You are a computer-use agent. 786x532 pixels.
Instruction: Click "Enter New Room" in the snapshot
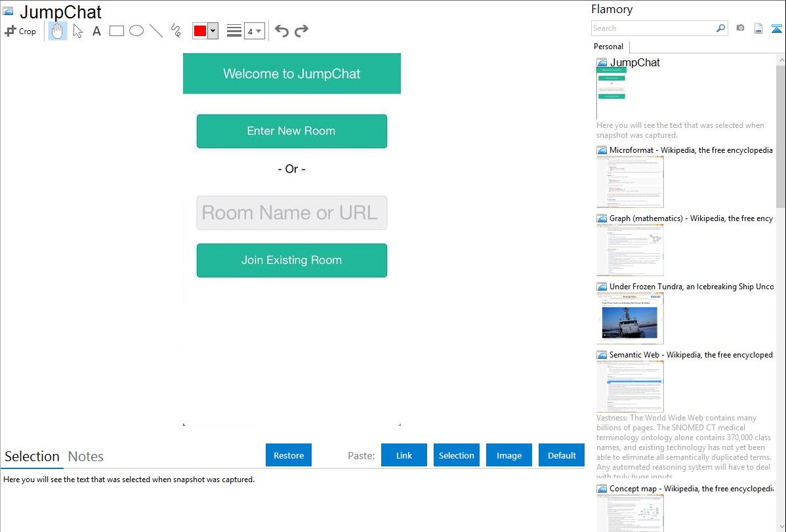292,131
